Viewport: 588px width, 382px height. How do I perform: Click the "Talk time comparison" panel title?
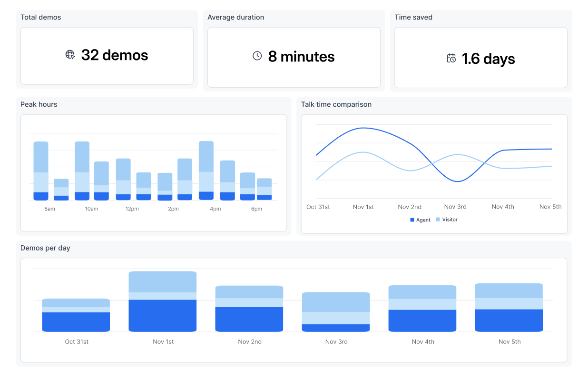coord(336,104)
